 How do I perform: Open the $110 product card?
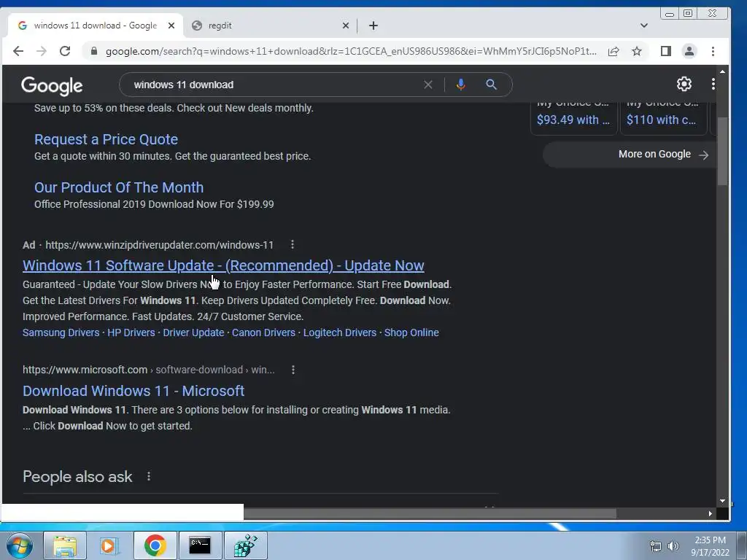pyautogui.click(x=663, y=118)
